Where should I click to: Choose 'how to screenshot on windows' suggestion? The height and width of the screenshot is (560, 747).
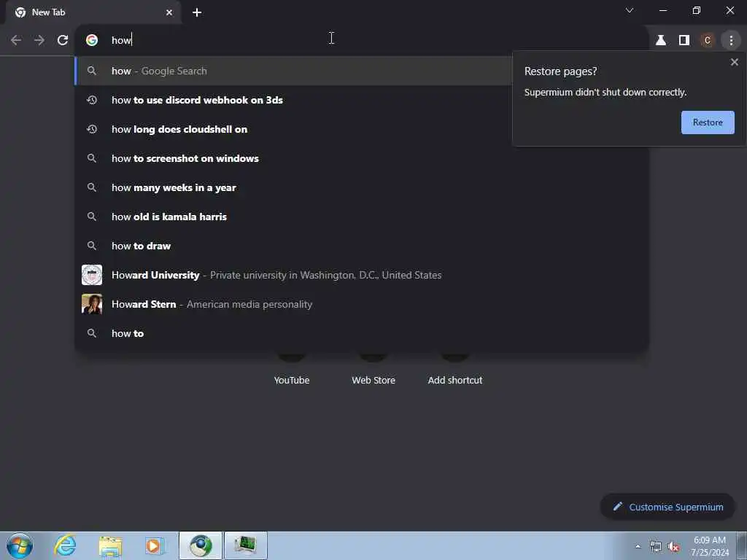(x=362, y=158)
